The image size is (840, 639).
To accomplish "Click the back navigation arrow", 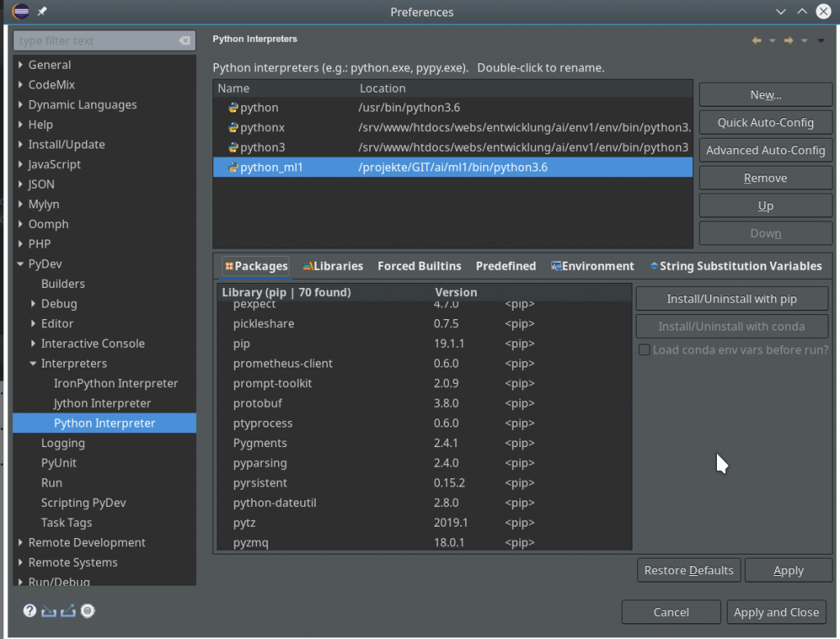I will point(756,39).
